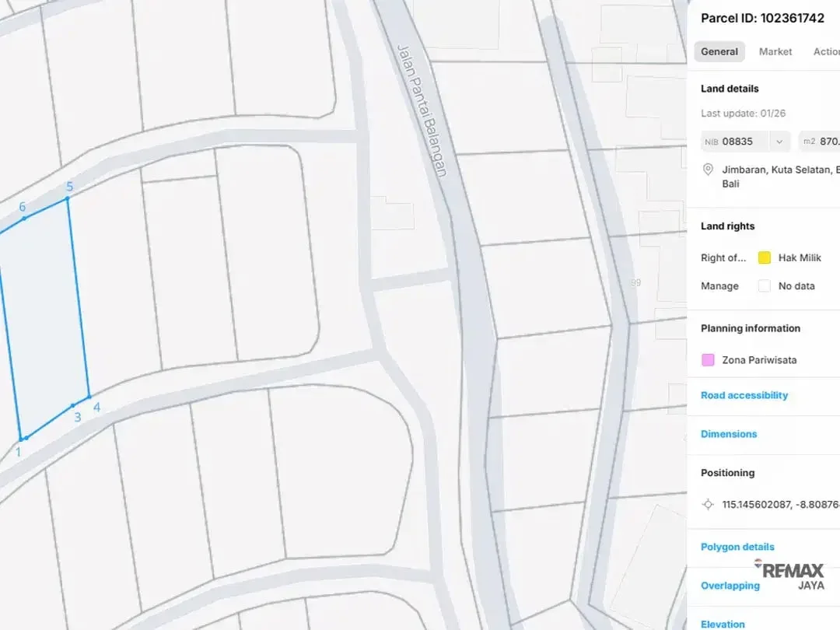The width and height of the screenshot is (840, 630).
Task: Click the Jalan Pantai Balangan road label
Action: 422,110
